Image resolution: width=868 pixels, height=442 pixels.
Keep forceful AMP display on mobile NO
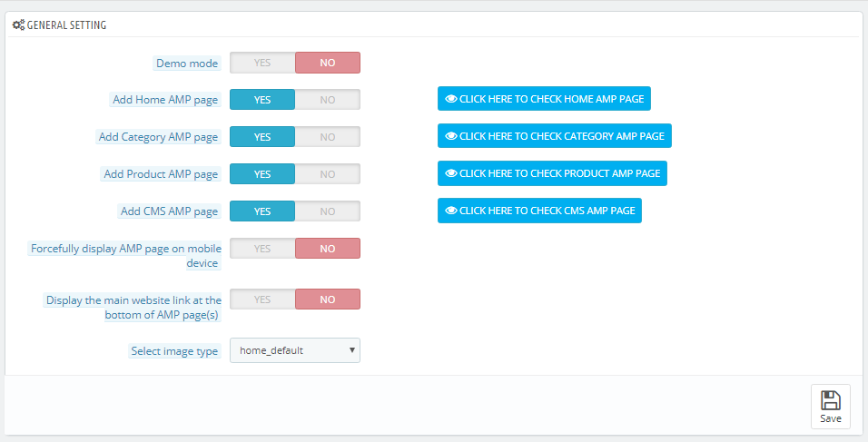[x=328, y=249]
